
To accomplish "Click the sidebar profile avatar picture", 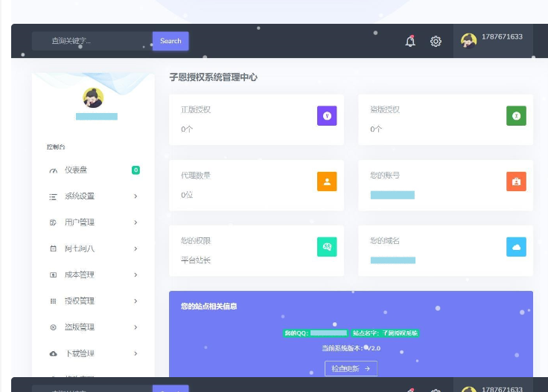I will point(93,97).
